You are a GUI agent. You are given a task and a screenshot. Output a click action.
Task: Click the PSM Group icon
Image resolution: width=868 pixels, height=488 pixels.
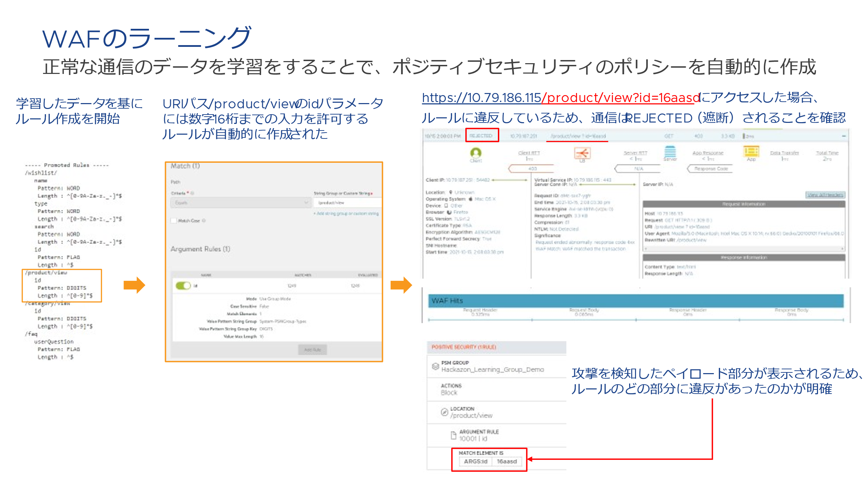435,366
